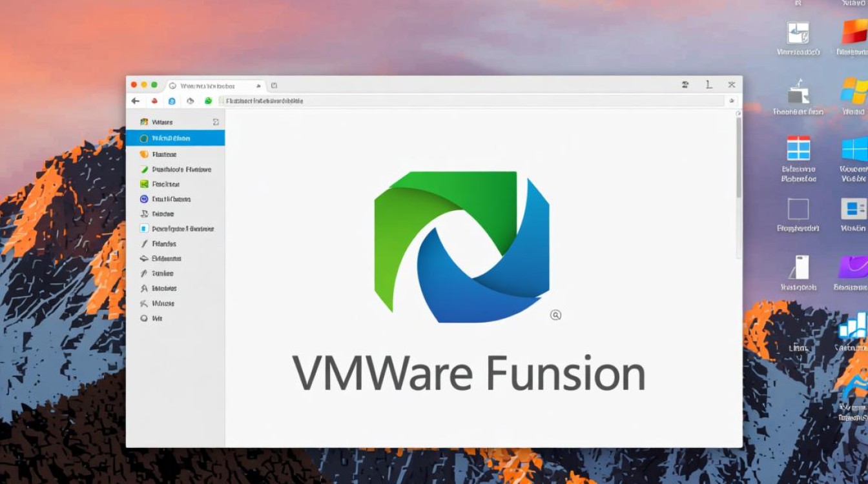
Task: Open the blue Windows 10 logo desktop icon
Action: point(854,149)
